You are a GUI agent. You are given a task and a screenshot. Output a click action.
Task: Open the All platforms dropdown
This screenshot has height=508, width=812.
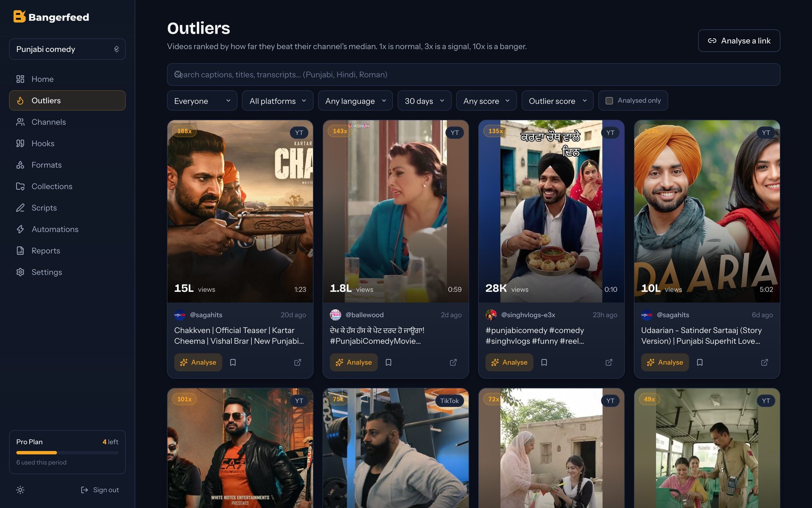278,100
